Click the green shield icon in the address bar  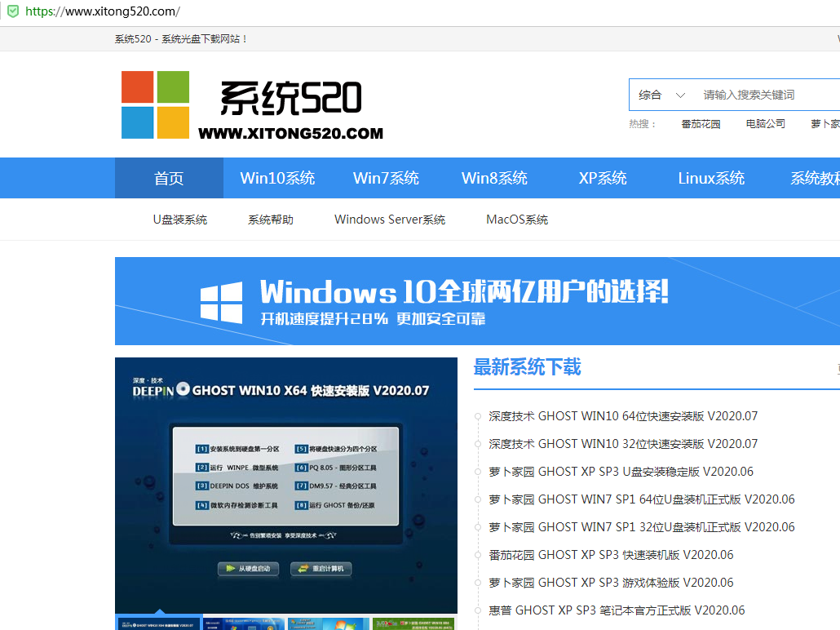[x=11, y=12]
